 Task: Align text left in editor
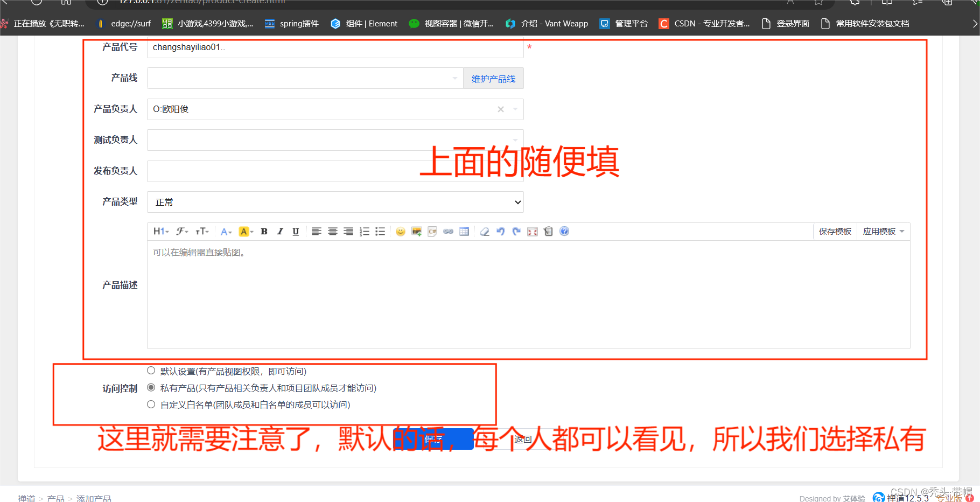317,232
